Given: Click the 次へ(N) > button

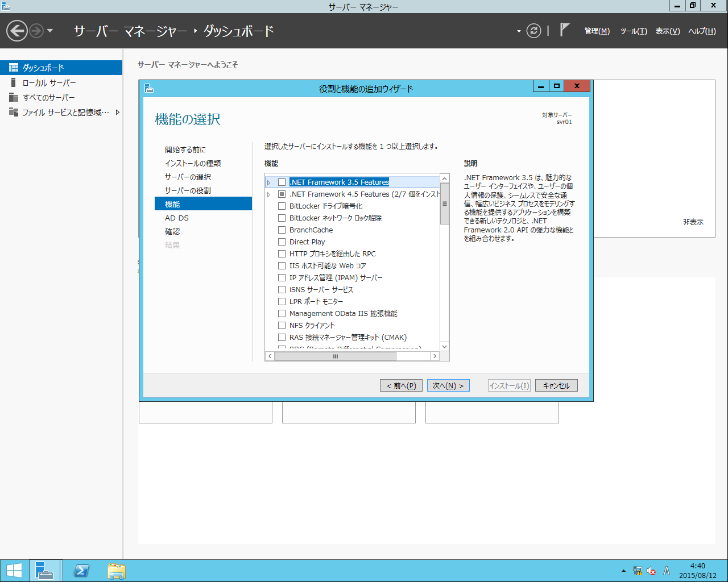Looking at the screenshot, I should (x=448, y=385).
